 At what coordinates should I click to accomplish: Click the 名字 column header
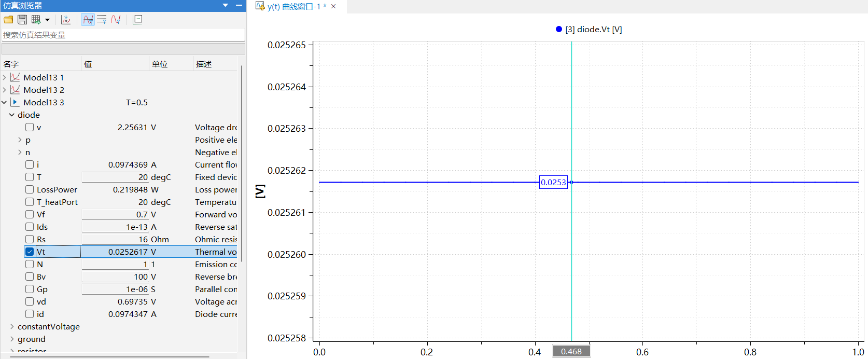(x=41, y=64)
